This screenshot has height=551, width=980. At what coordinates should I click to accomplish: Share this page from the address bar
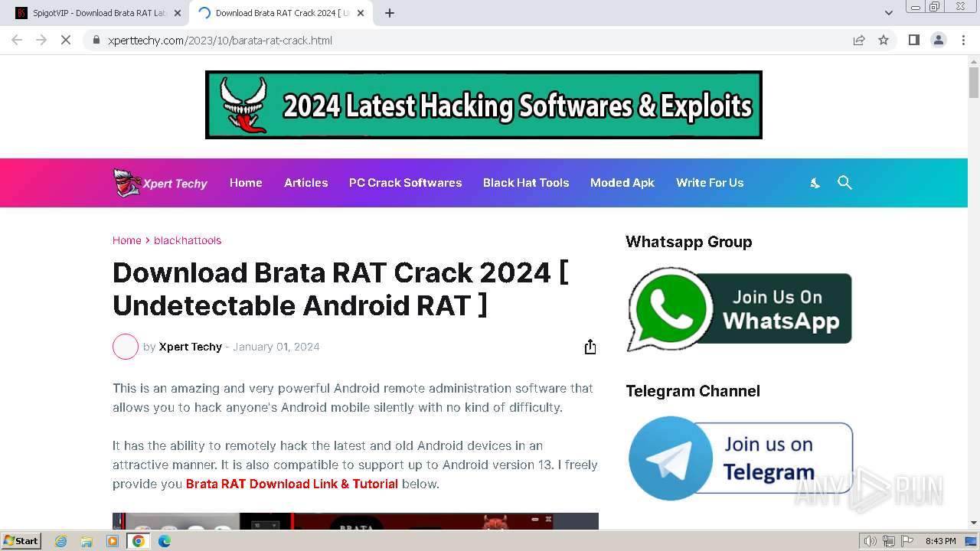(859, 40)
